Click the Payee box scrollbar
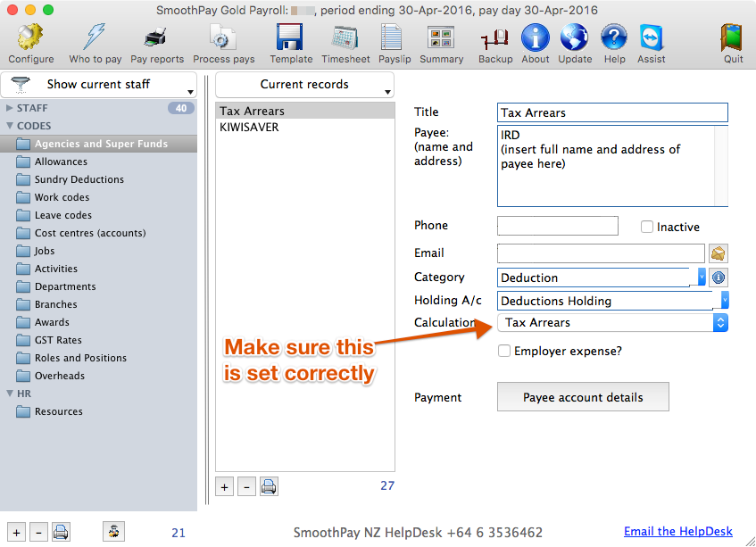 [721, 166]
